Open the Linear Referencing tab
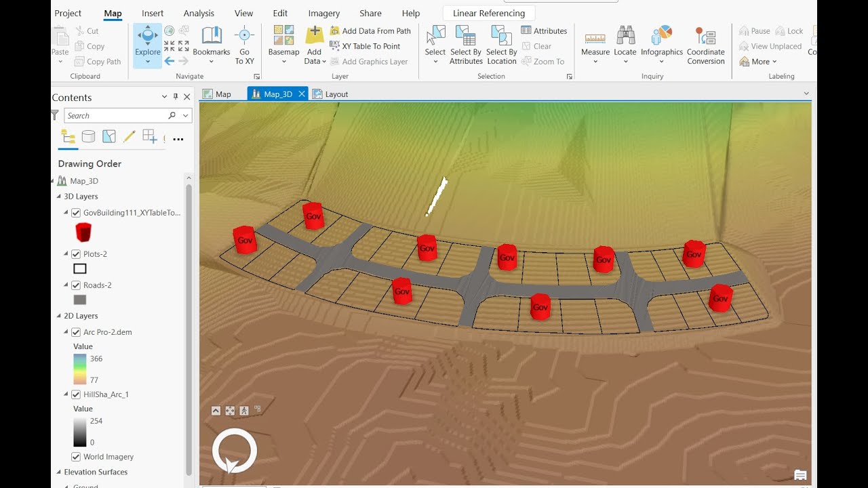868x488 pixels. (489, 14)
